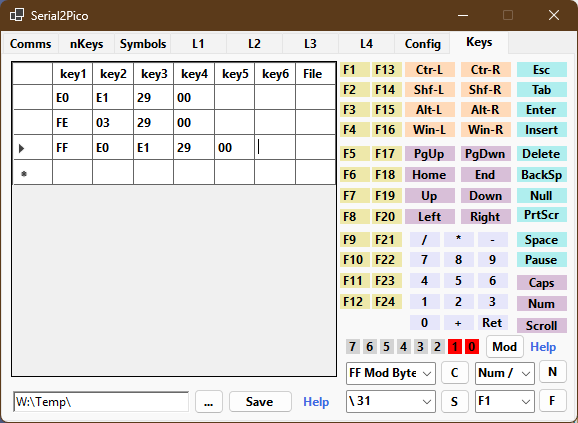The image size is (578, 423).
Task: Toggle modifier bit 0 red box
Action: click(471, 347)
